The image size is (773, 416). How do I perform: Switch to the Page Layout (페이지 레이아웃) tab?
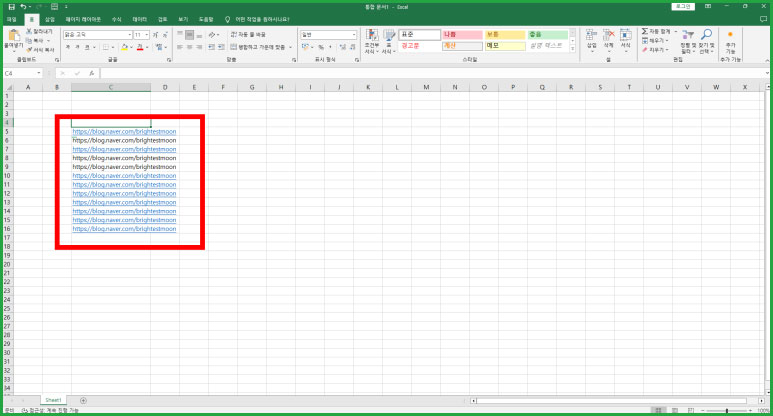pos(83,19)
